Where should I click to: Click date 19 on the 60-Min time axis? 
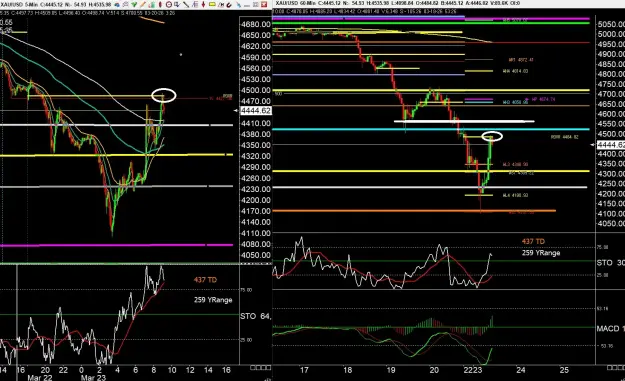coord(391,370)
